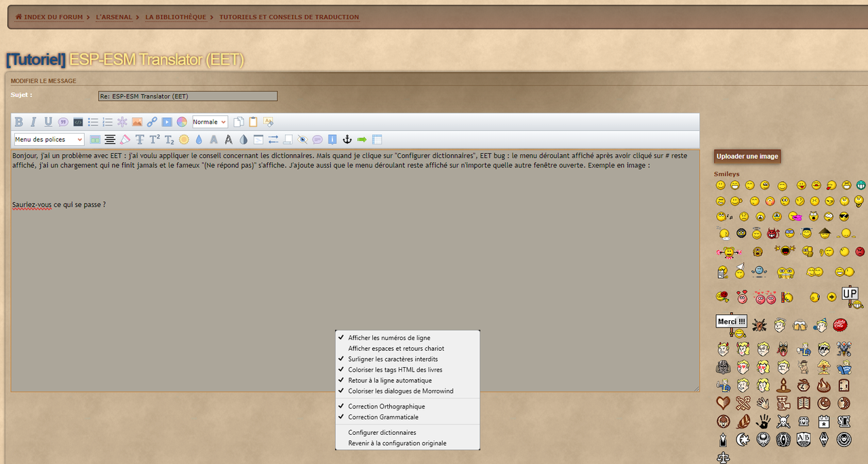
Task: Click inside the message text area
Action: (x=355, y=271)
